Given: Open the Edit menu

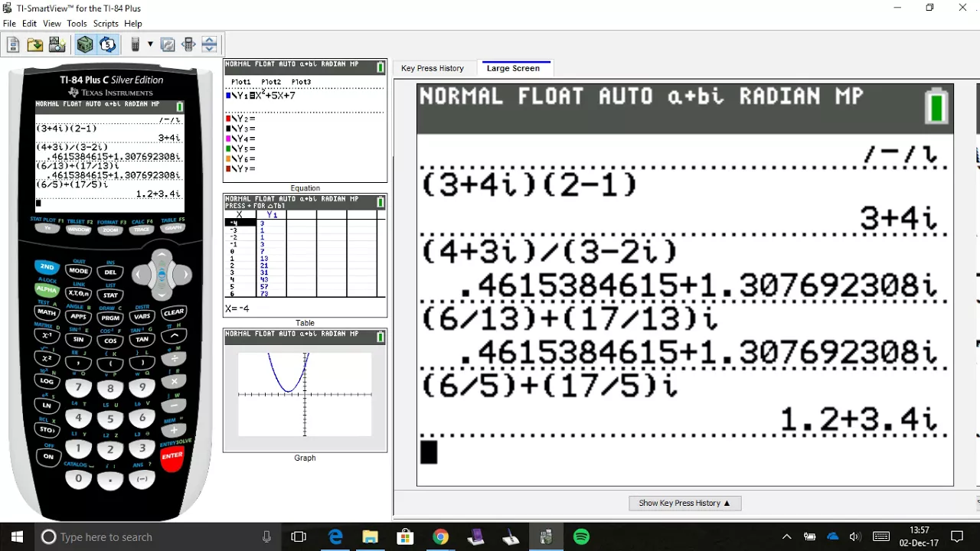Looking at the screenshot, I should 29,24.
